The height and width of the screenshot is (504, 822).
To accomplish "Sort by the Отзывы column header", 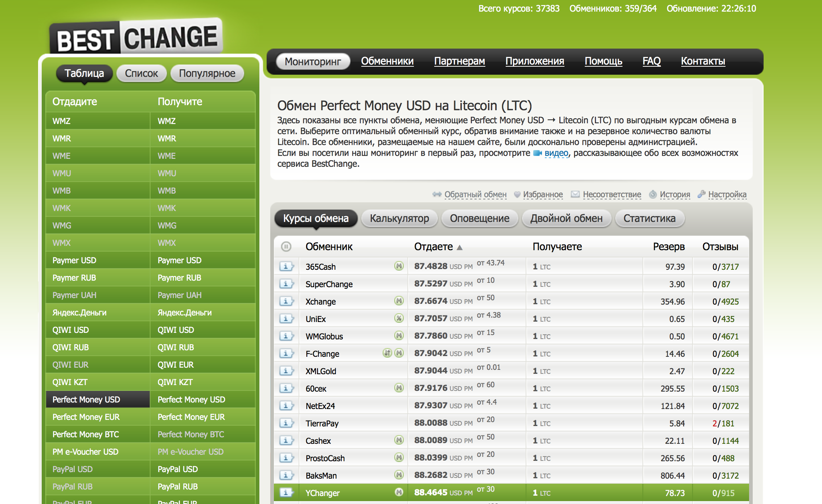I will click(720, 247).
